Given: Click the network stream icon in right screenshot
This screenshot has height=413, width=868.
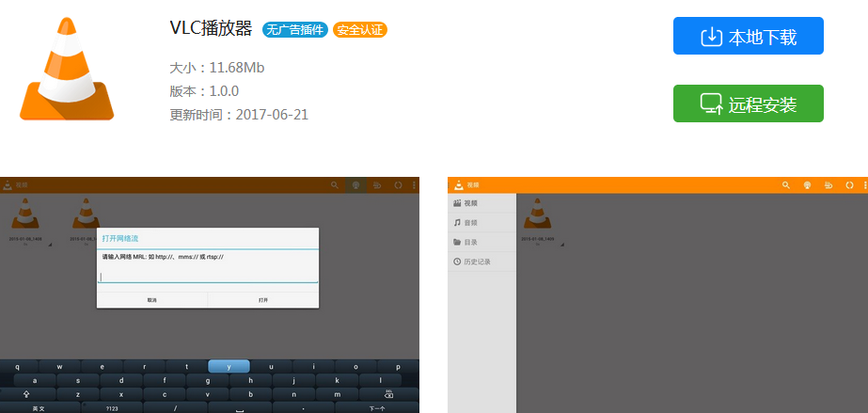Looking at the screenshot, I should (x=807, y=185).
